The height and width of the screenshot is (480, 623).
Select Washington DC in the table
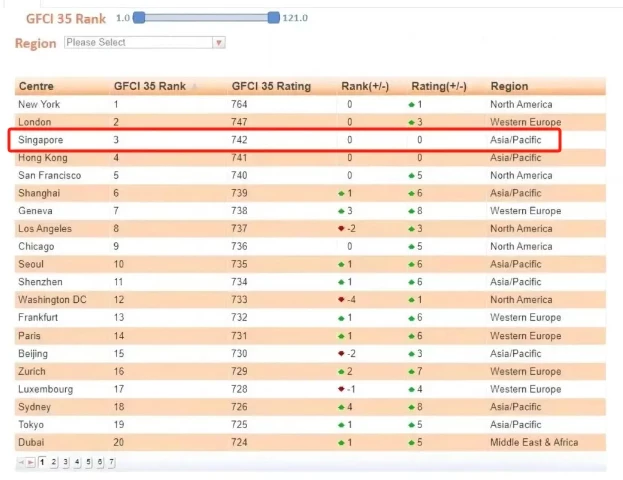(52, 300)
